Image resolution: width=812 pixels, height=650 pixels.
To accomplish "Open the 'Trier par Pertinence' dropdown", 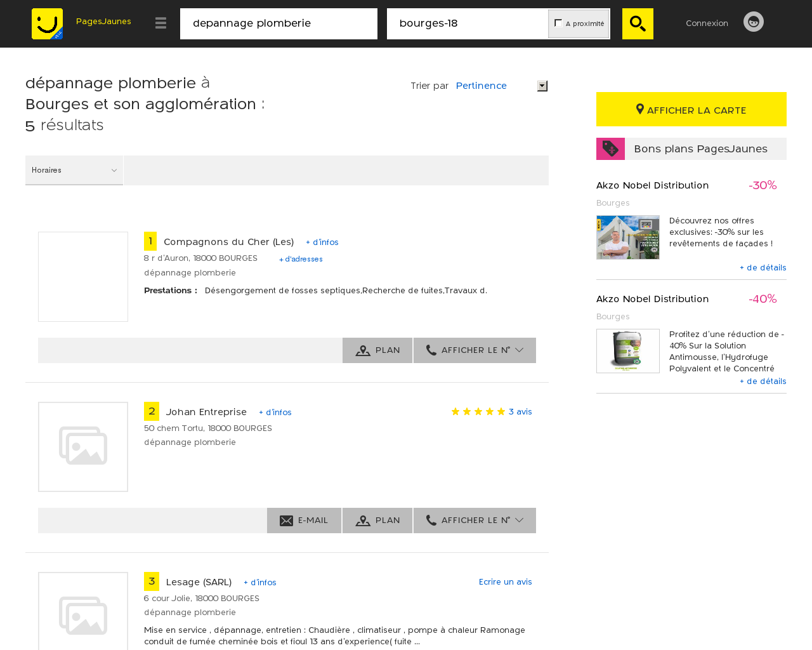I will coord(501,86).
